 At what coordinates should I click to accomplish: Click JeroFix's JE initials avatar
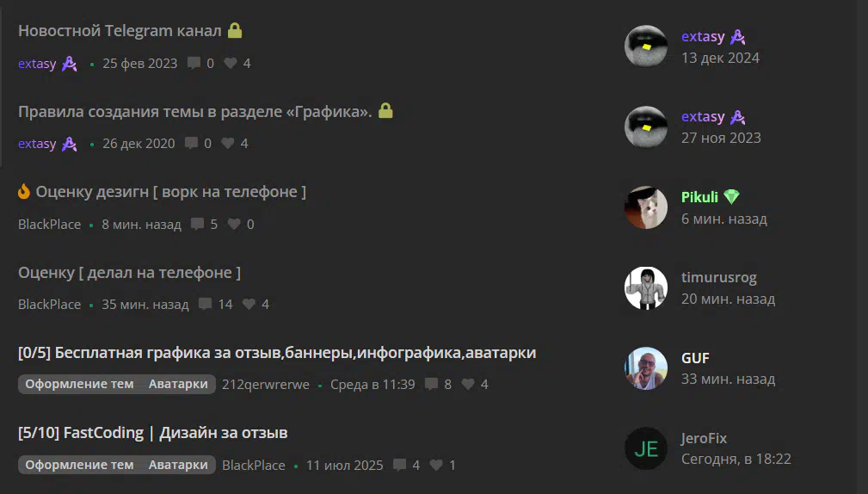[x=646, y=448]
